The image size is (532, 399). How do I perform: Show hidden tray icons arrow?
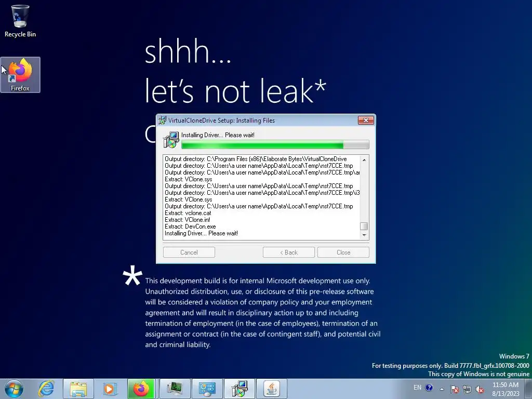[x=442, y=389]
